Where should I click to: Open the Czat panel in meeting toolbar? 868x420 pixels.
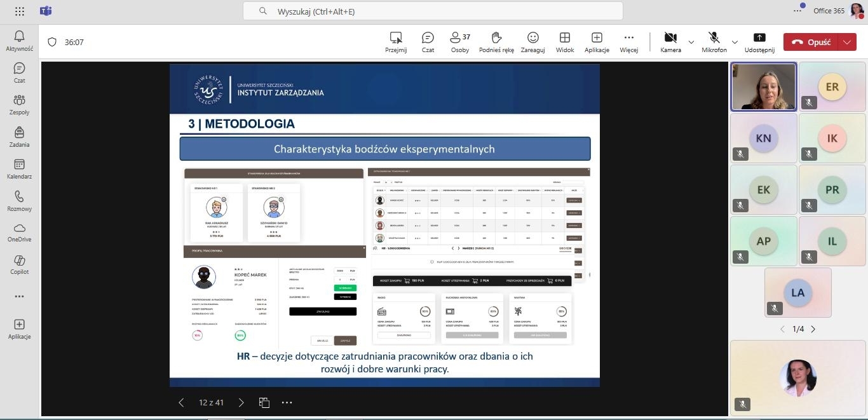click(x=428, y=42)
